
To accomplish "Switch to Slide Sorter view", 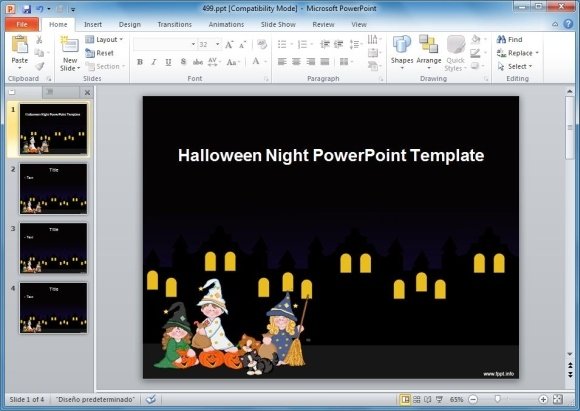I will [x=417, y=399].
